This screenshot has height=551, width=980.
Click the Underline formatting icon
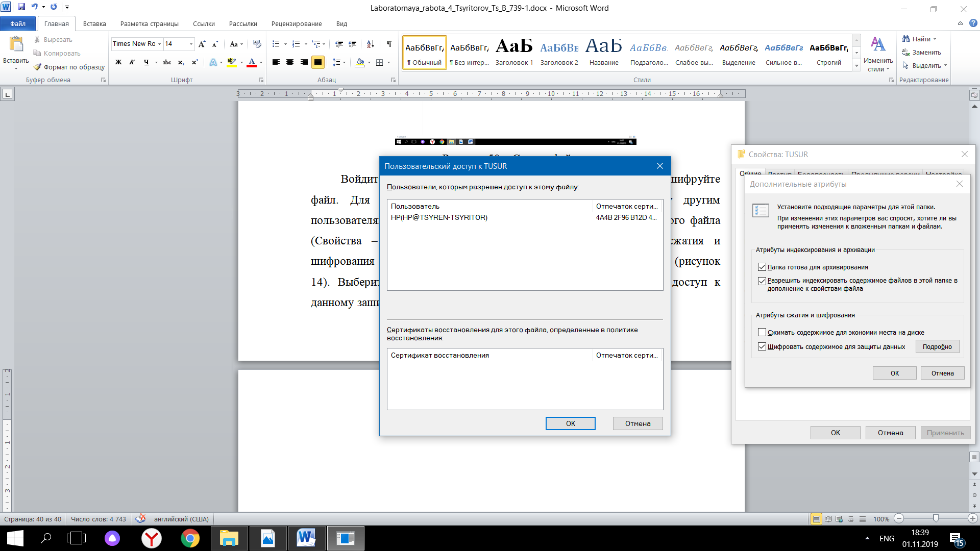[x=146, y=62]
